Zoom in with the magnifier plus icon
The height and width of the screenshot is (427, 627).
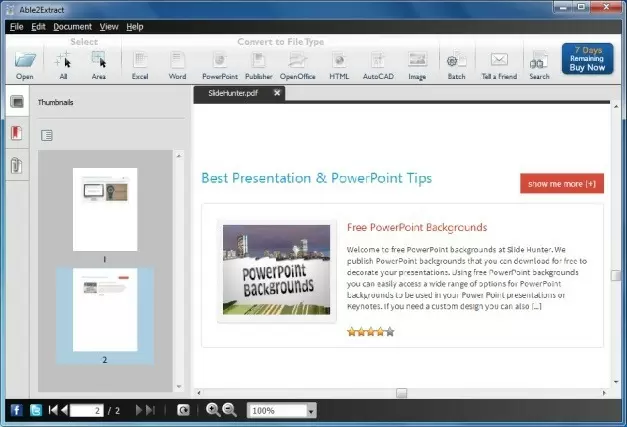point(212,410)
